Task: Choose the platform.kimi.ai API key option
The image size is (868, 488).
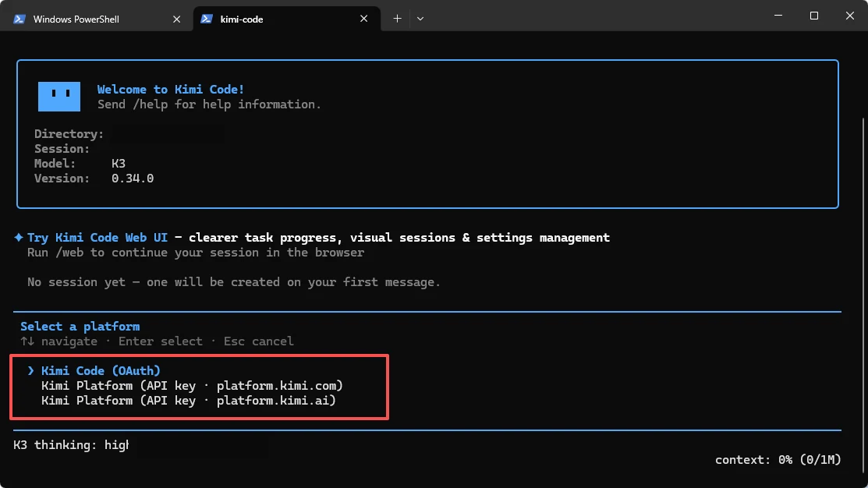Action: pos(188,401)
